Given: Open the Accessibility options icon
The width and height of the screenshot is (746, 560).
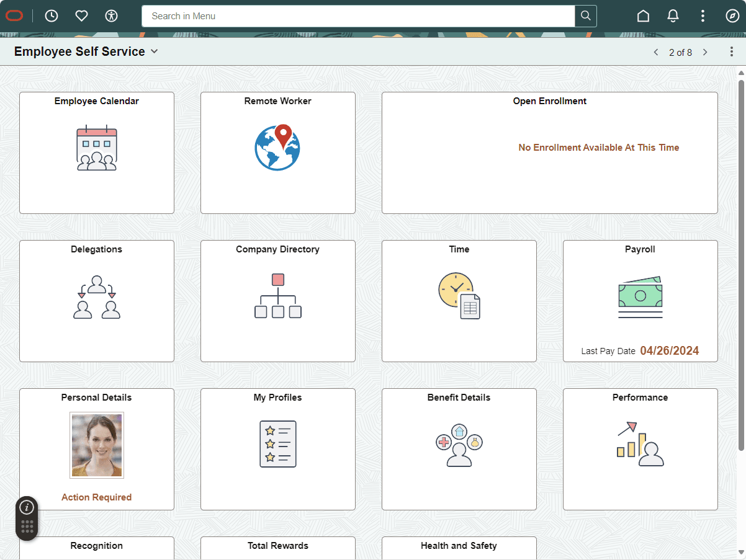Looking at the screenshot, I should [x=111, y=16].
